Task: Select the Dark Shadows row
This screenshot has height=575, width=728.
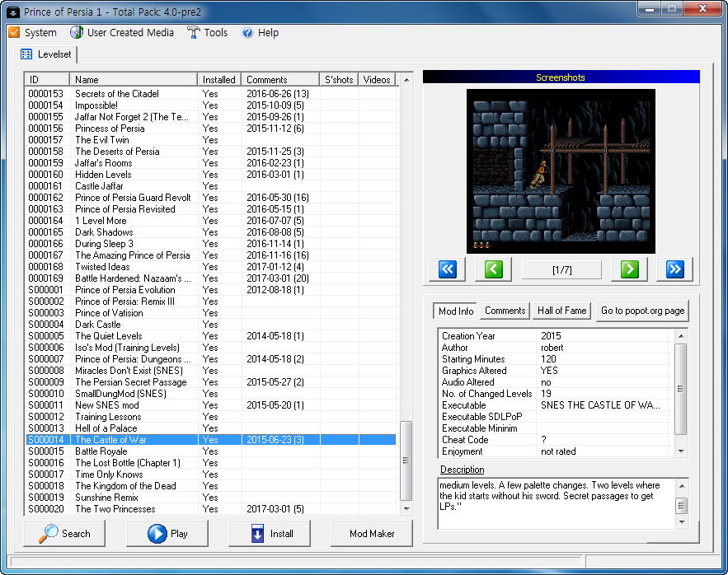Action: [x=211, y=232]
